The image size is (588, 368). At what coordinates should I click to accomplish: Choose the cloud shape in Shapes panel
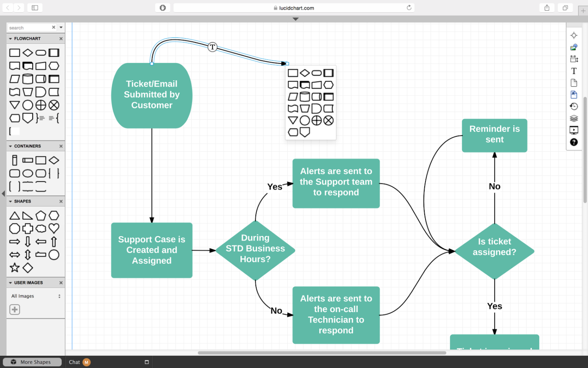[41, 228]
